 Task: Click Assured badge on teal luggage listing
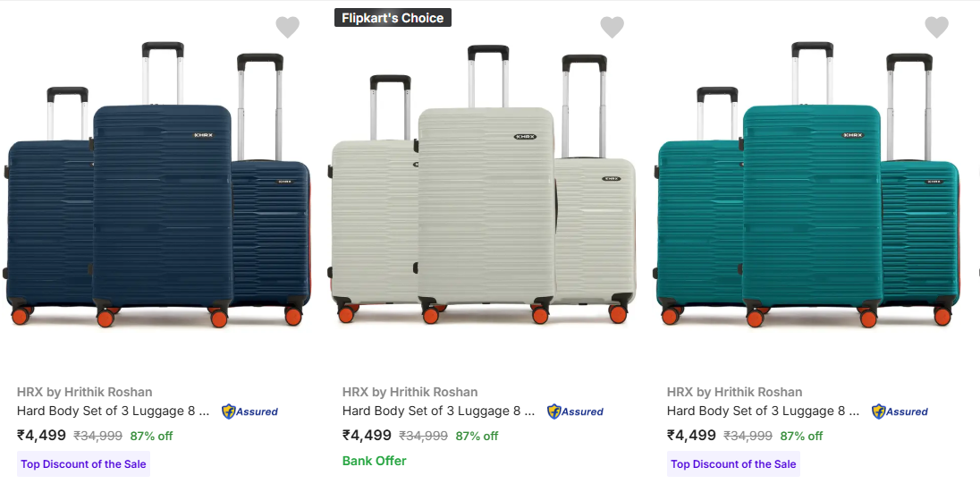point(900,412)
